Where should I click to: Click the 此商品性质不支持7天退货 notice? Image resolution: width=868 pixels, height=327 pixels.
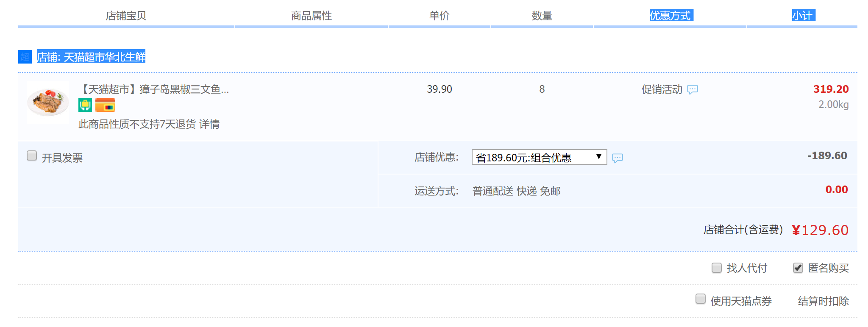tap(137, 124)
